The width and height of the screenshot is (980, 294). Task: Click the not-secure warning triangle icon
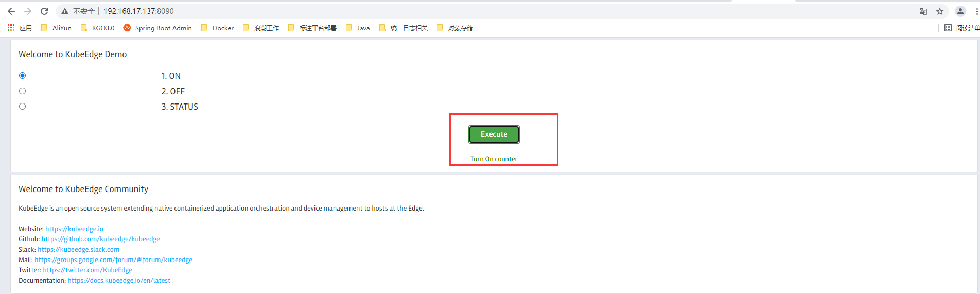tap(65, 11)
